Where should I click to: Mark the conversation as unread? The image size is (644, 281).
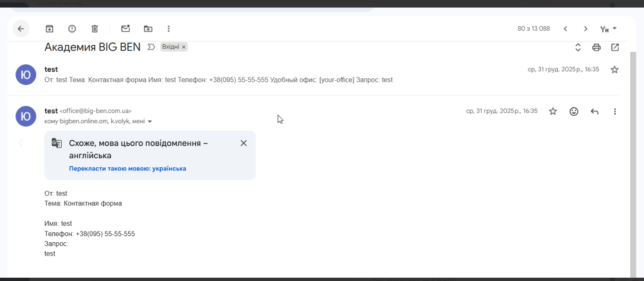pyautogui.click(x=125, y=29)
